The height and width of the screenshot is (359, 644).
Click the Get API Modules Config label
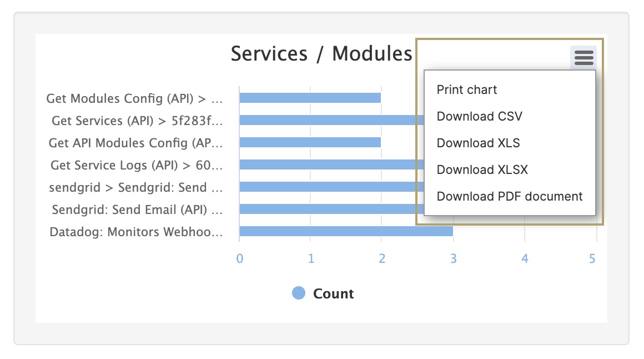pos(135,143)
